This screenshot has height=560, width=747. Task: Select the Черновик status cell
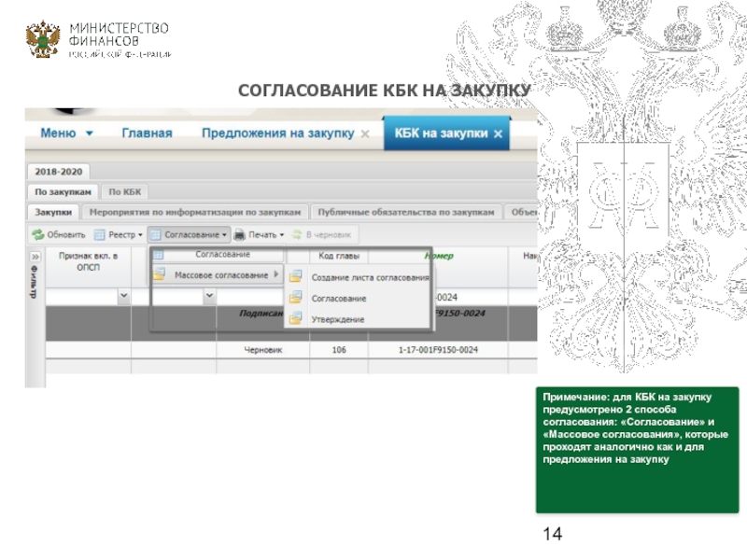click(263, 350)
